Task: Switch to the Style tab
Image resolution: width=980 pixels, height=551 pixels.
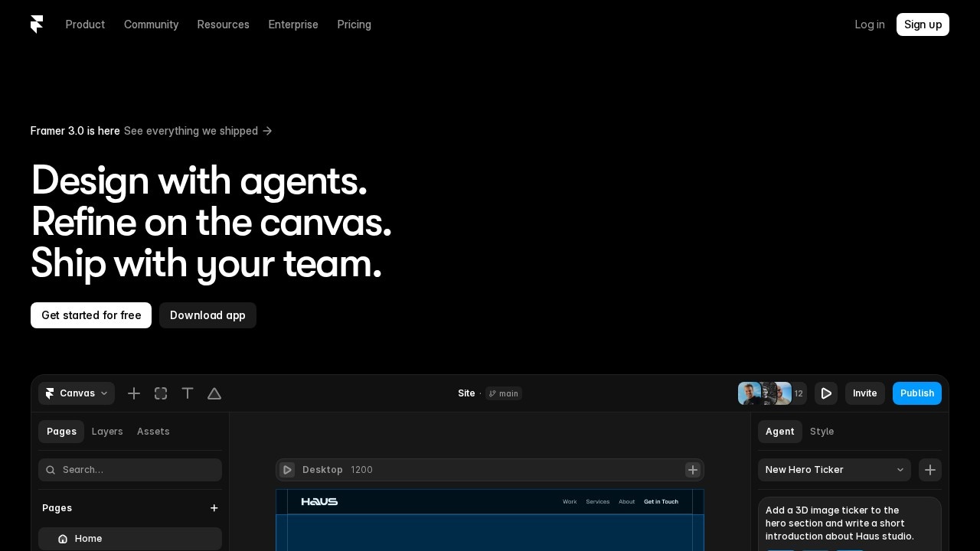Action: [x=822, y=432]
